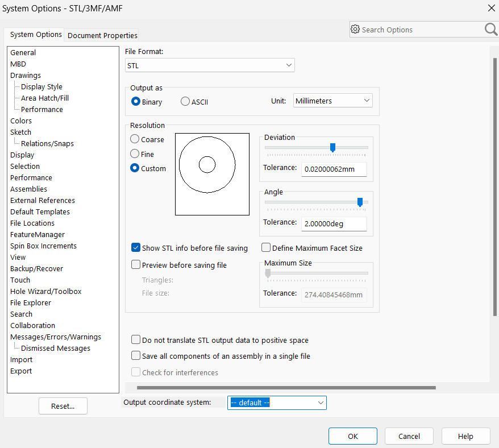Confirm with OK button

[353, 436]
